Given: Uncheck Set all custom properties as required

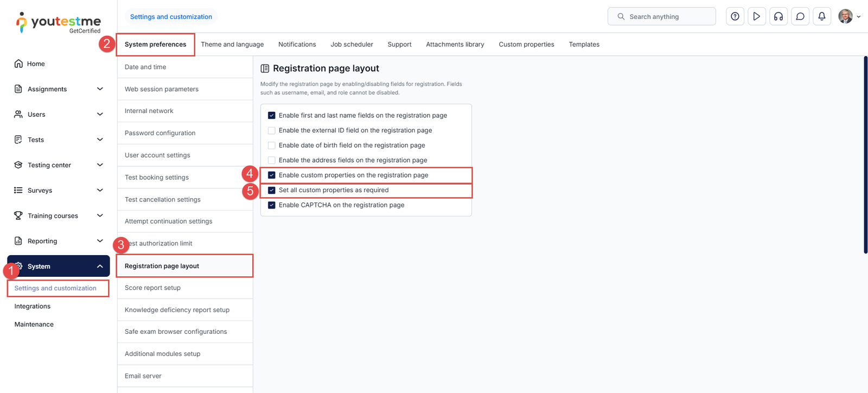Looking at the screenshot, I should (271, 190).
